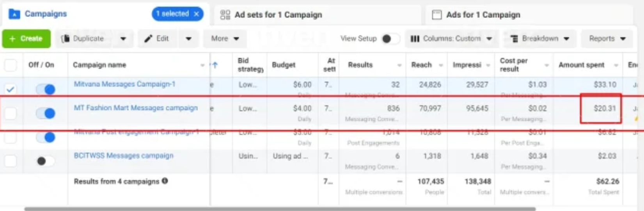This screenshot has height=211, width=644.
Task: Click the Breakdown icon
Action: (x=514, y=39)
